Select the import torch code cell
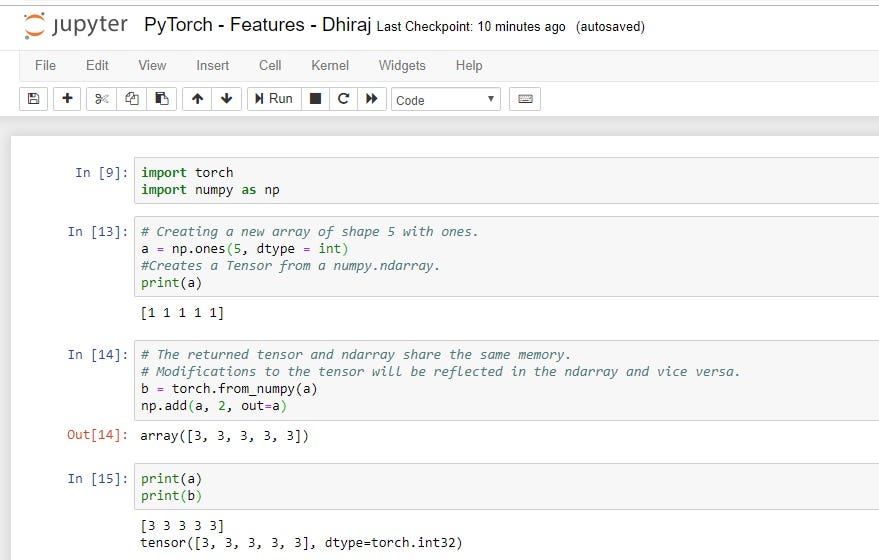This screenshot has height=560, width=879. point(507,181)
